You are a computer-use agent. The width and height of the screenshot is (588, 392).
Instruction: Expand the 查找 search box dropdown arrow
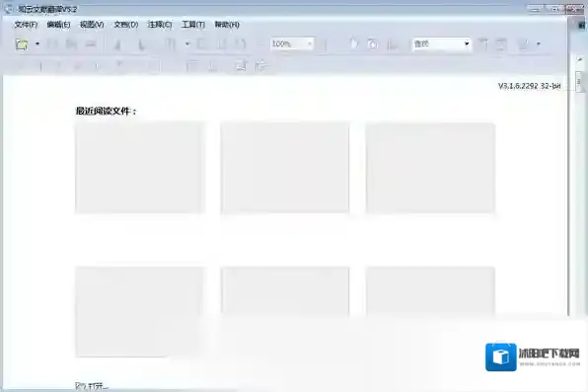tap(467, 43)
